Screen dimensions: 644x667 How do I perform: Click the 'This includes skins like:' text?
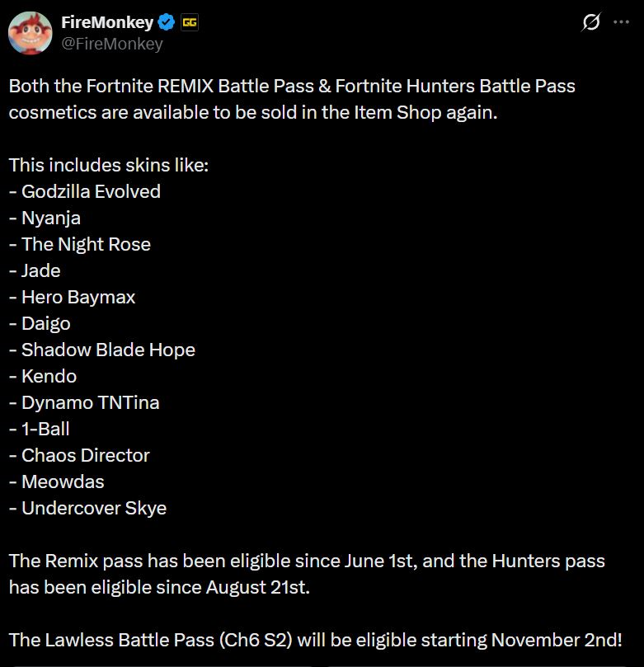point(109,165)
